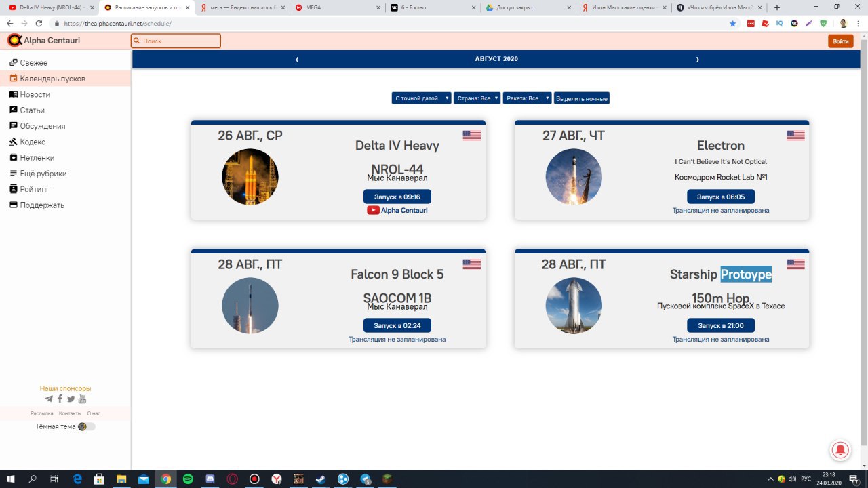Open the VK browser extension
868x488 pixels.
tap(794, 23)
